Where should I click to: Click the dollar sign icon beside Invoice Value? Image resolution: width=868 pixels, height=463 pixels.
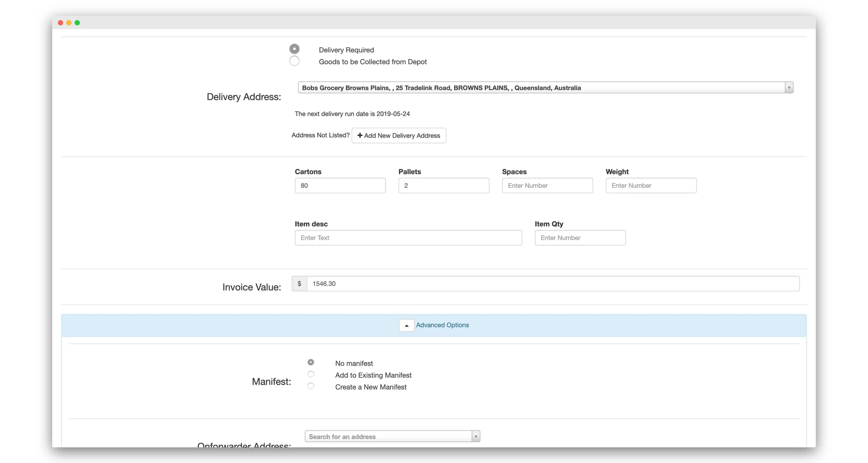(x=299, y=284)
